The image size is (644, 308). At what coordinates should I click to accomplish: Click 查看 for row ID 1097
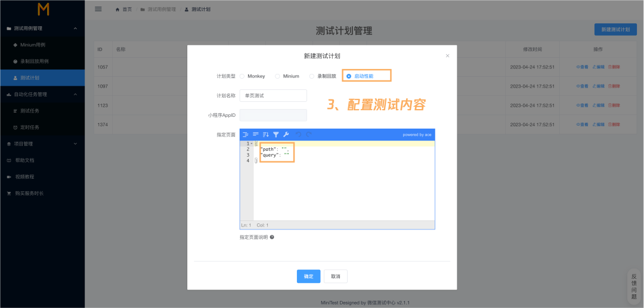[583, 86]
